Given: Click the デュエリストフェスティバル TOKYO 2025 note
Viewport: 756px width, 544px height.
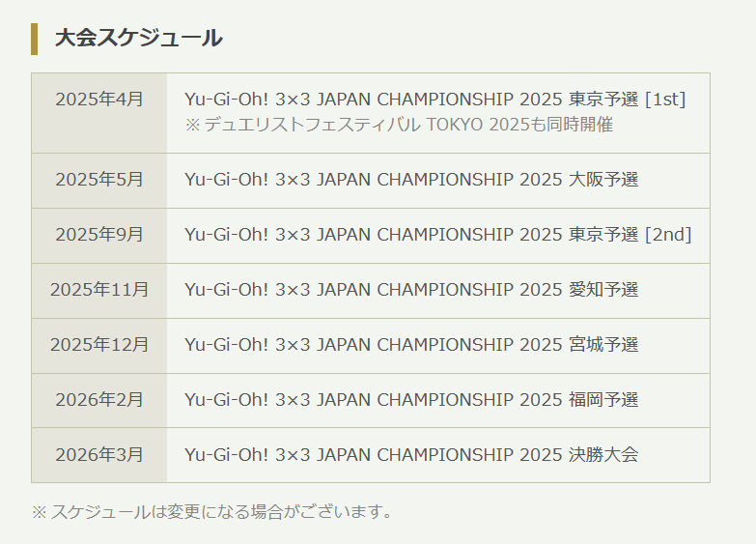Looking at the screenshot, I should 399,125.
